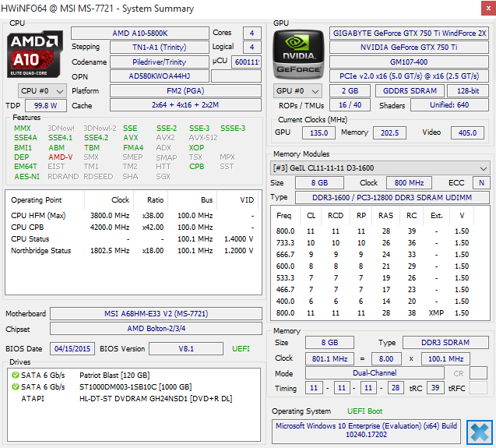Screen dimensions: 496x448
Task: Click the GM107-400 chip field
Action: click(409, 62)
